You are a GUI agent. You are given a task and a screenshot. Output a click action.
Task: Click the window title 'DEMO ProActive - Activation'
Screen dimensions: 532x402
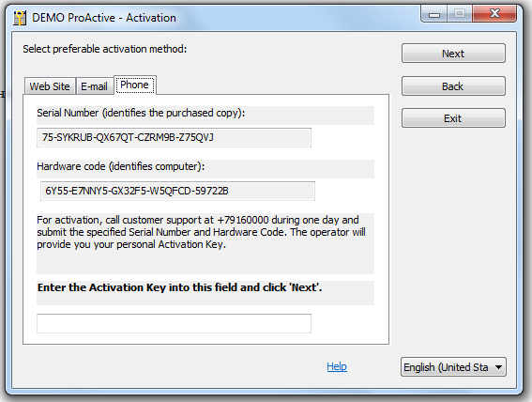pos(104,18)
